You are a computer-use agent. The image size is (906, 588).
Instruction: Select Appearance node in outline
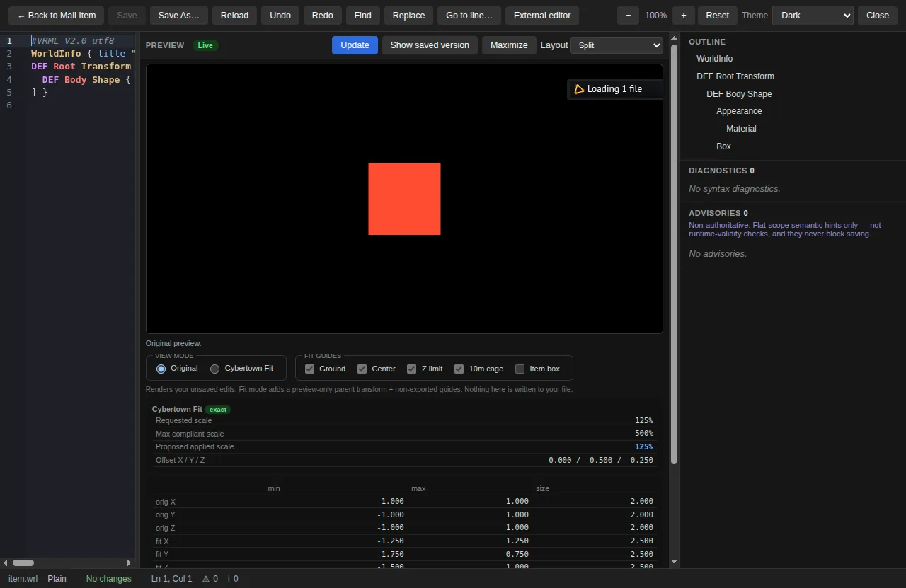[739, 111]
